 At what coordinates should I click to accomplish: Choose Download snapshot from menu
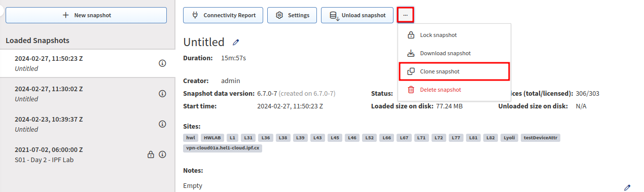pos(454,53)
